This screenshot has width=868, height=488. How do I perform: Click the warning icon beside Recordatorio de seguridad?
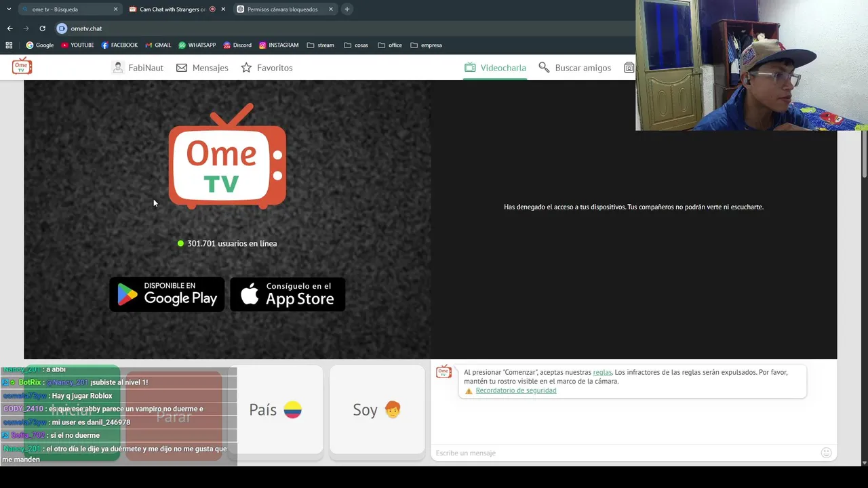(469, 391)
